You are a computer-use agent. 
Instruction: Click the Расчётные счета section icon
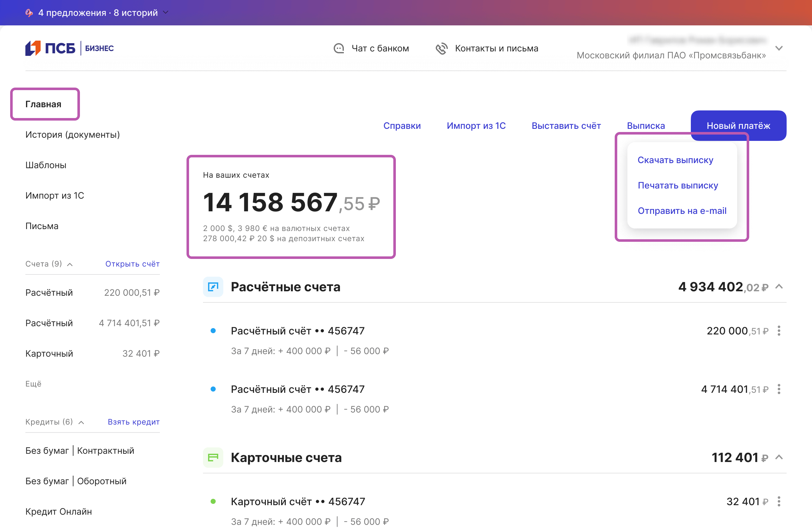pos(213,287)
